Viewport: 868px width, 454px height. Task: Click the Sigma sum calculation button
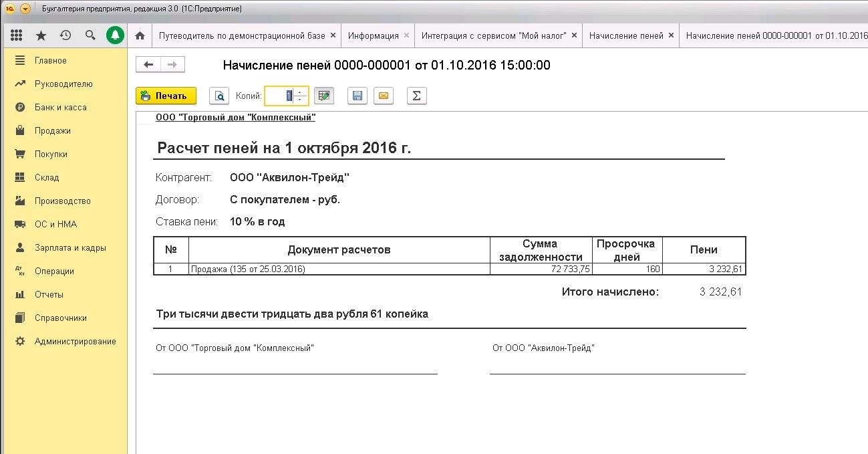click(x=416, y=96)
